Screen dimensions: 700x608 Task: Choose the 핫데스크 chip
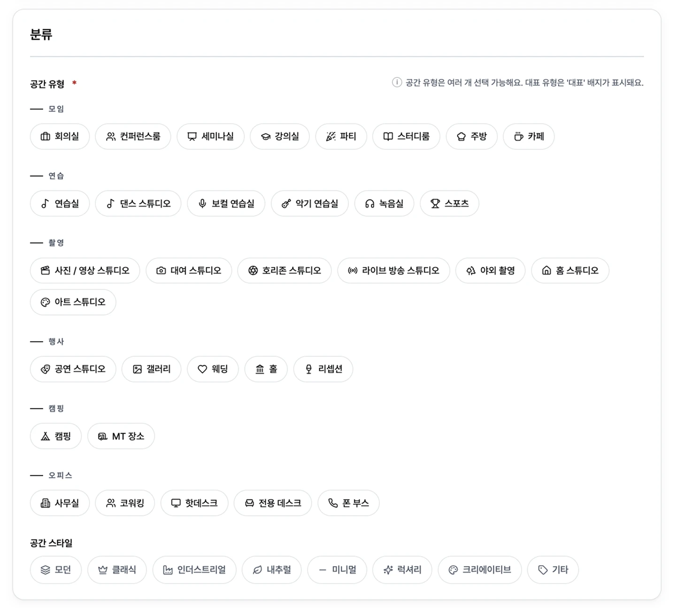click(194, 503)
